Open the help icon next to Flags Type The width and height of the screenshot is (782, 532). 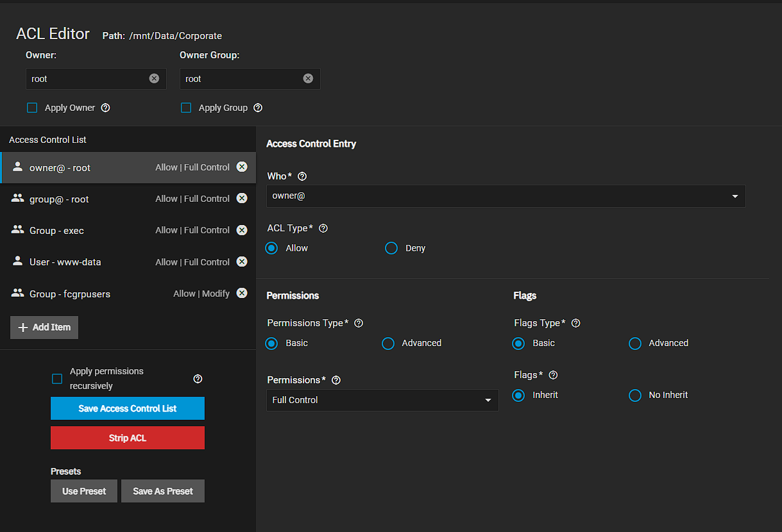coord(575,323)
